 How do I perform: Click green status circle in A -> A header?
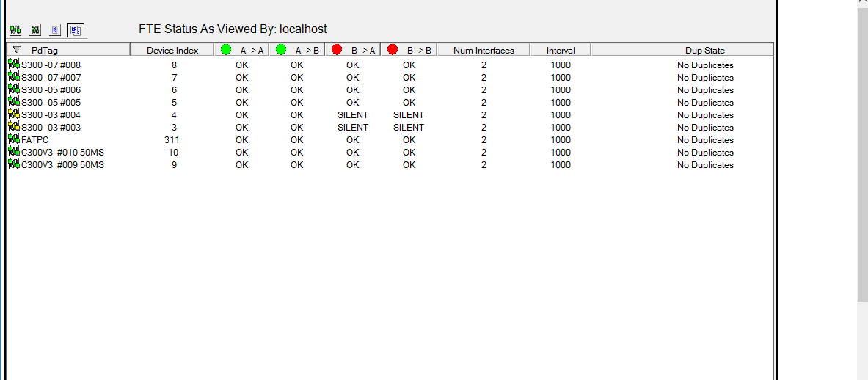(x=226, y=50)
